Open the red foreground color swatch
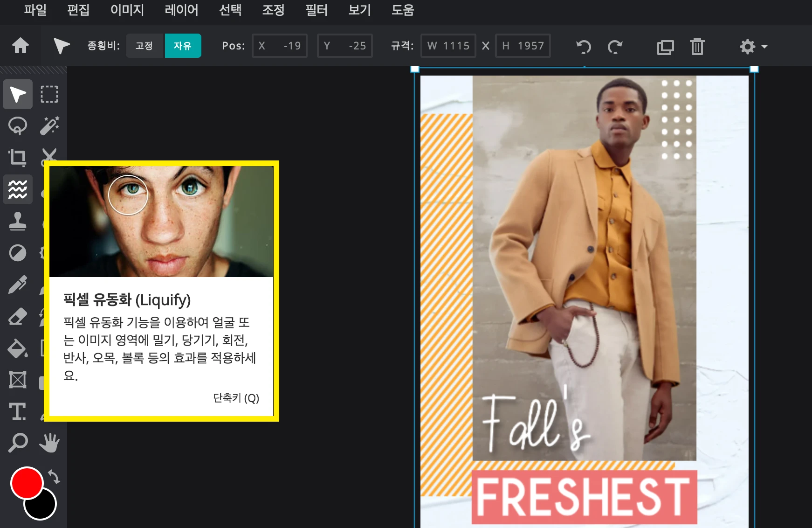The height and width of the screenshot is (528, 812). click(x=27, y=483)
